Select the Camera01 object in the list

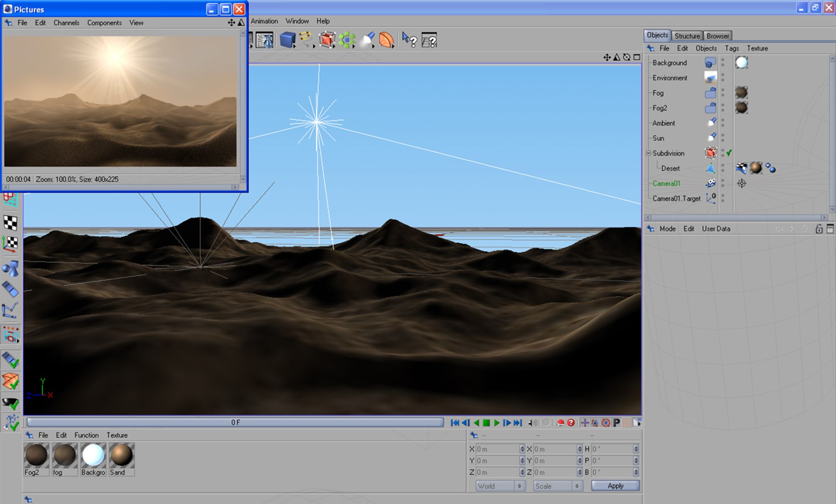click(666, 183)
